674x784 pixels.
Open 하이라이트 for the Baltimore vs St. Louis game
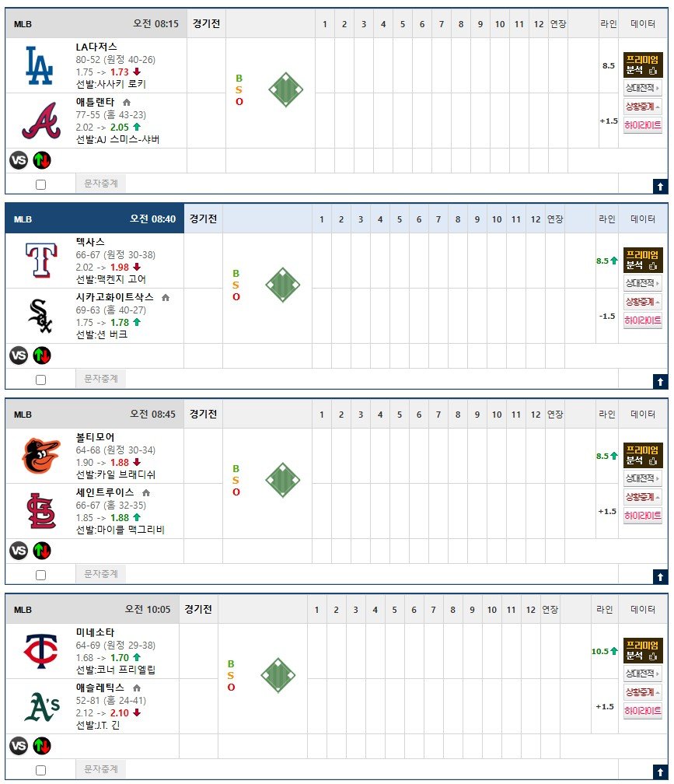(x=643, y=516)
